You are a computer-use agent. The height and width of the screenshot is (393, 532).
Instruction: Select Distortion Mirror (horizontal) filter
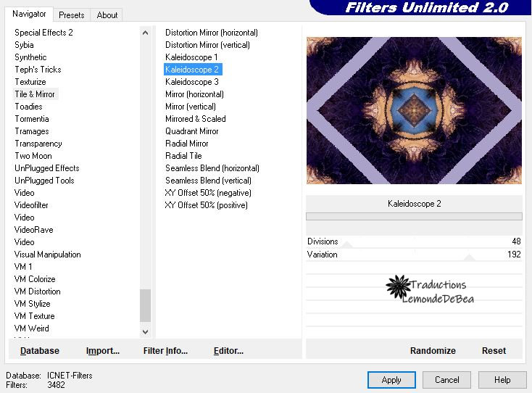point(212,33)
